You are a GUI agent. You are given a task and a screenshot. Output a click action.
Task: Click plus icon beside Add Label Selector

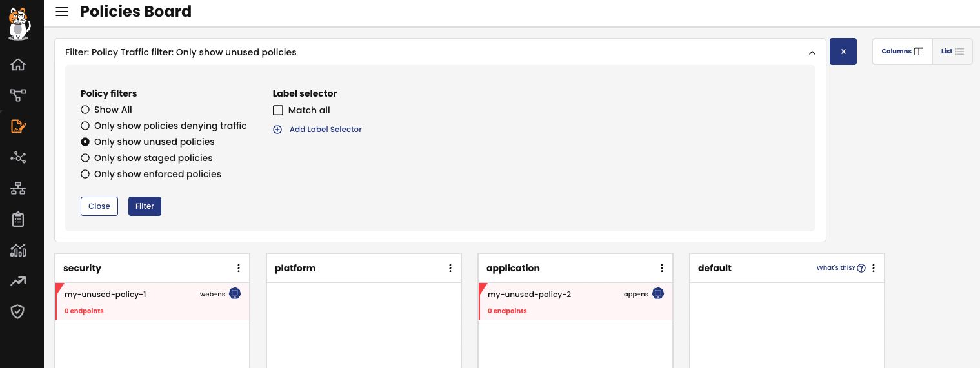[277, 130]
